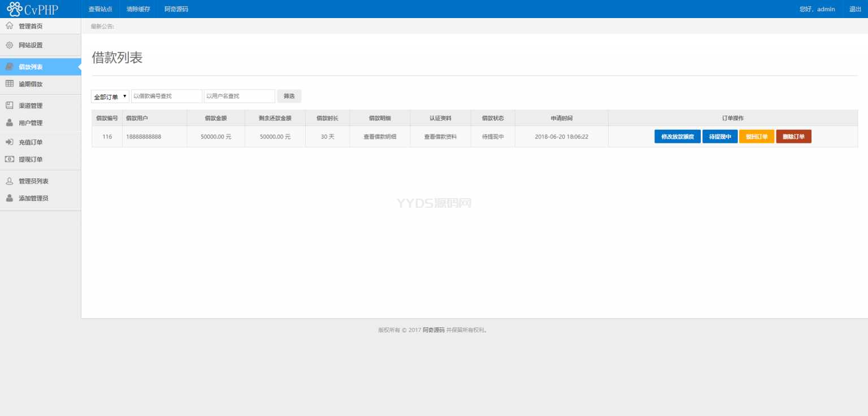Select the 借款列表 sidebar icon
868x416 pixels.
click(x=9, y=66)
